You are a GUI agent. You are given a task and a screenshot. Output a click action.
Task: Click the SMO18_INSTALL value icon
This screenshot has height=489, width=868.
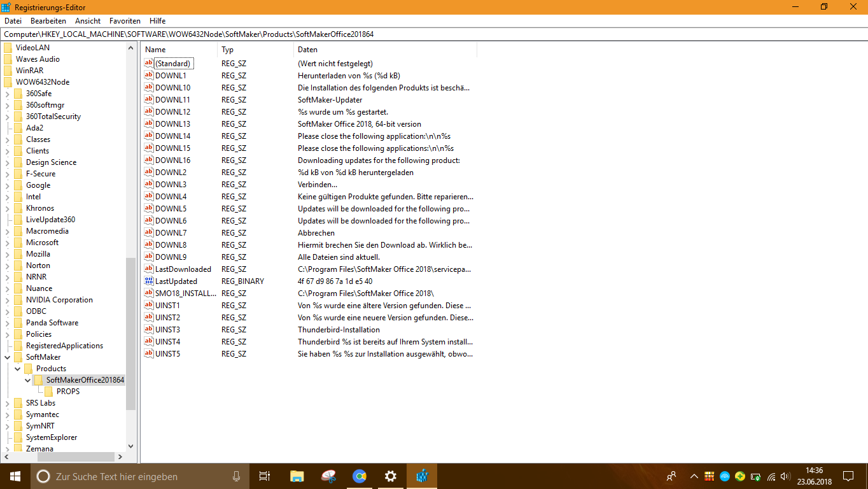(x=149, y=294)
